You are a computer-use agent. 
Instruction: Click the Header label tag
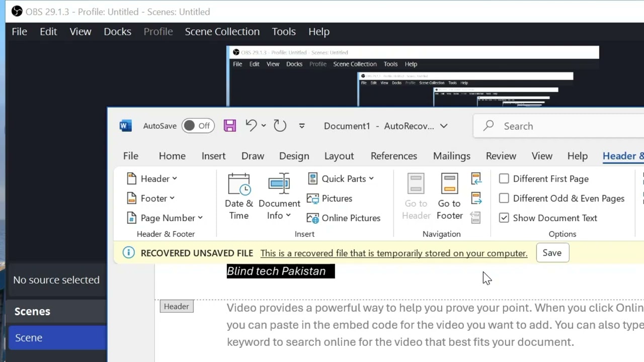177,306
